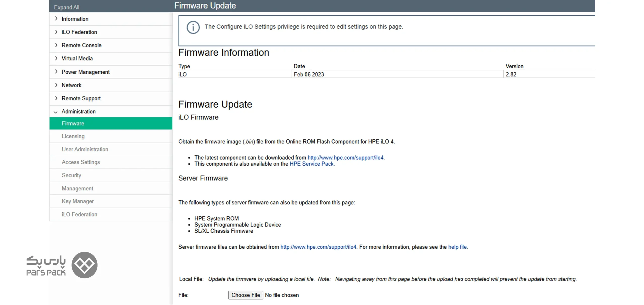Open the User Administration submenu item
The image size is (644, 305).
111,149
